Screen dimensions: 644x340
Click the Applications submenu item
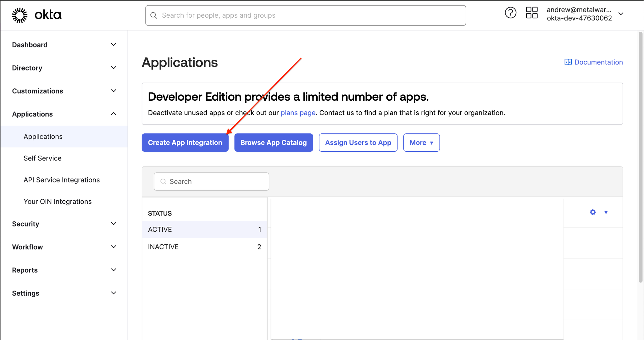(x=43, y=136)
